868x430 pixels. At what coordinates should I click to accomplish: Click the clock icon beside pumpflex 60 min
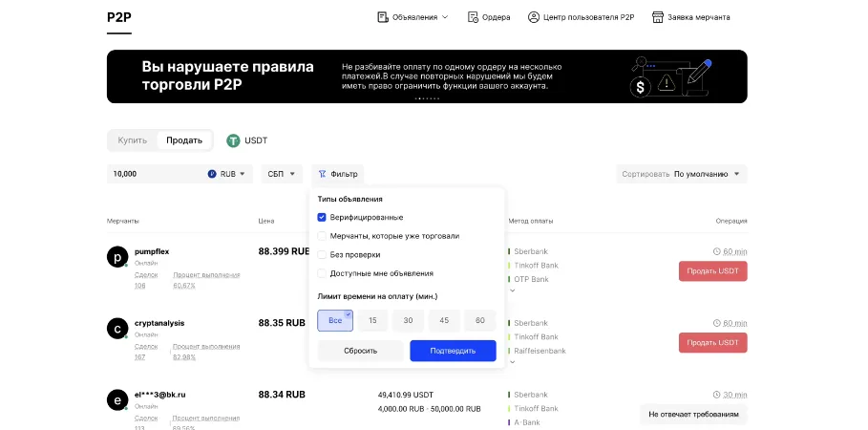pyautogui.click(x=717, y=251)
